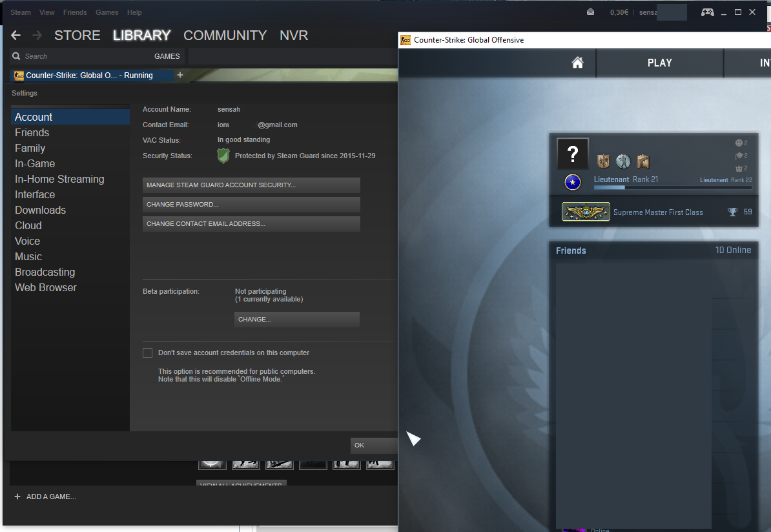Select the Account settings category

tap(70, 117)
